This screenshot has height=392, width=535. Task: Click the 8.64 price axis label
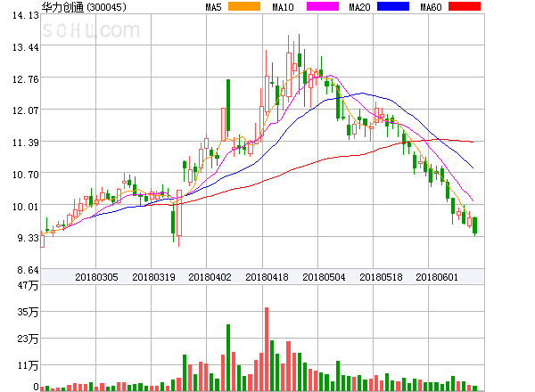(28, 270)
